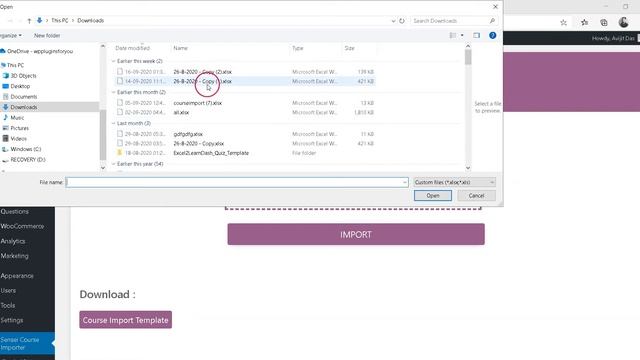Select This PC in navigation pane

(13, 65)
